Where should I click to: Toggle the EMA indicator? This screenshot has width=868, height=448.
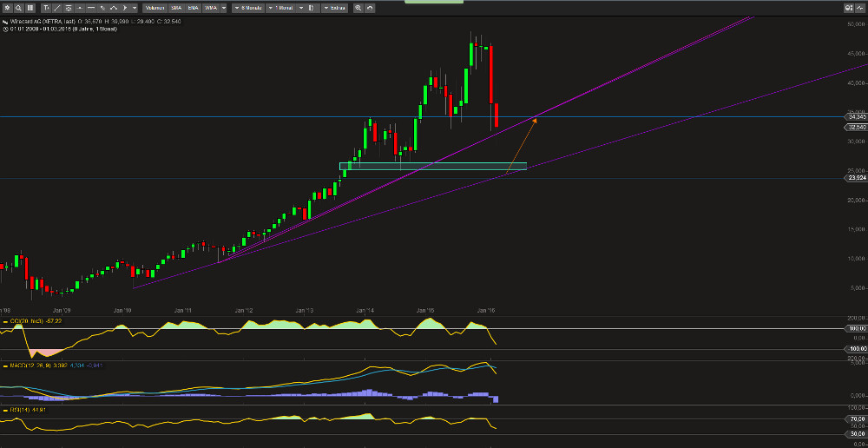click(x=194, y=8)
